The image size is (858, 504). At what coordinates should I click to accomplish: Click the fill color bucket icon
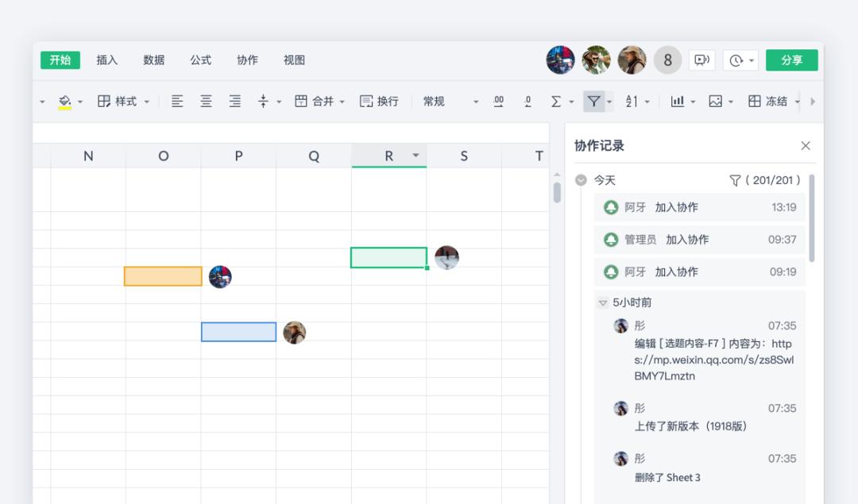65,102
